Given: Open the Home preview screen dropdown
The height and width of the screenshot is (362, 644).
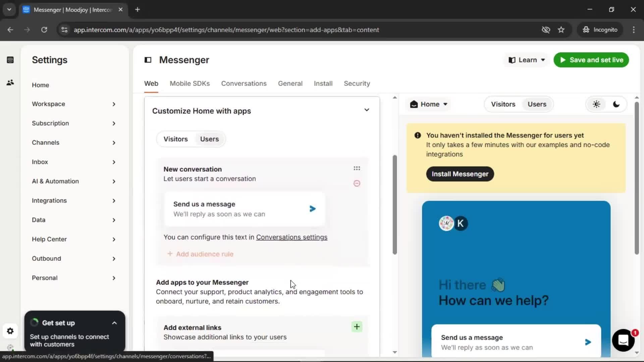Looking at the screenshot, I should (429, 104).
